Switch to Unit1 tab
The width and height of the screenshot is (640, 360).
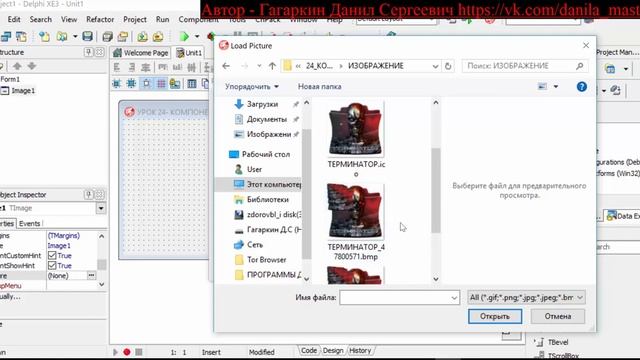tap(189, 53)
